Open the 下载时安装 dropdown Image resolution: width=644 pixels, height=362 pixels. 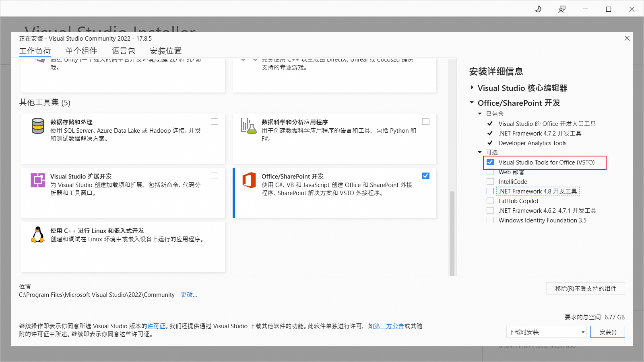pos(547,332)
